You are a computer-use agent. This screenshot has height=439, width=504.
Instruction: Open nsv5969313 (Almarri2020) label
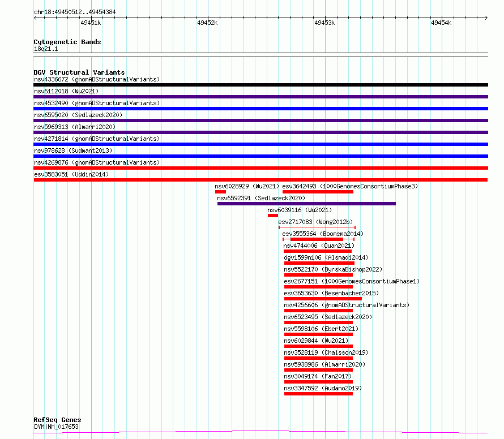point(75,127)
